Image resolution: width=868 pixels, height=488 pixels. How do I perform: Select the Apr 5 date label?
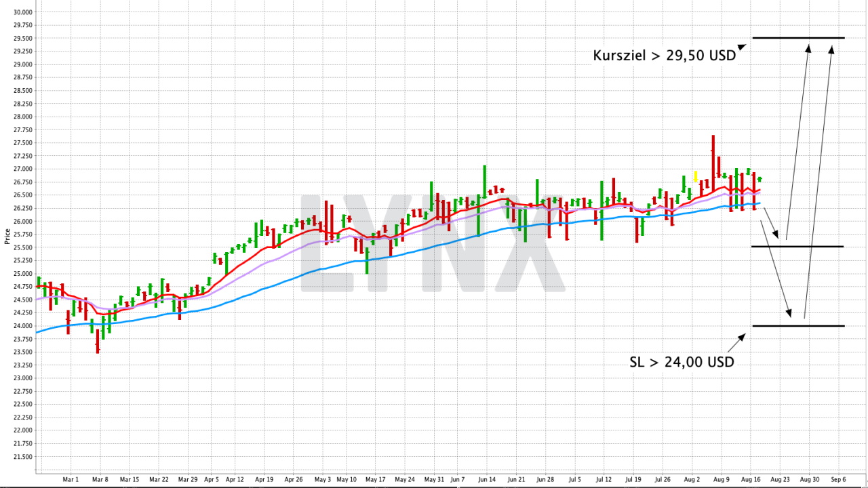(x=212, y=479)
